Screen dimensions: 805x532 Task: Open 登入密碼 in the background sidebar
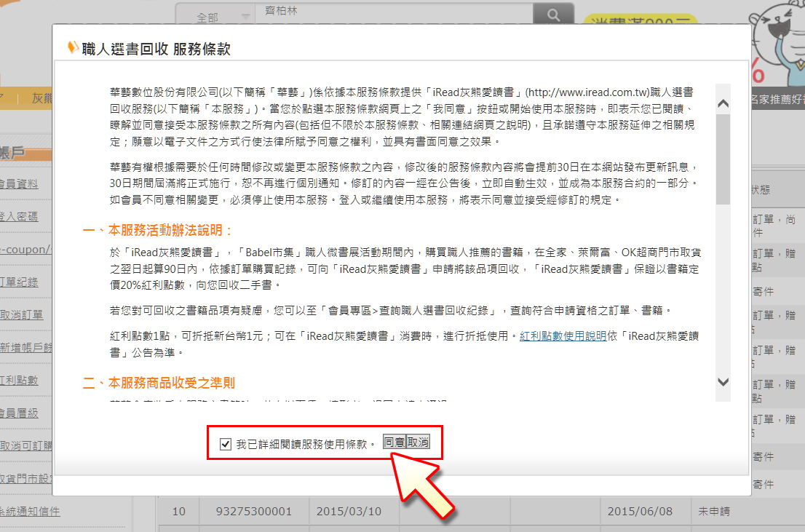19,217
